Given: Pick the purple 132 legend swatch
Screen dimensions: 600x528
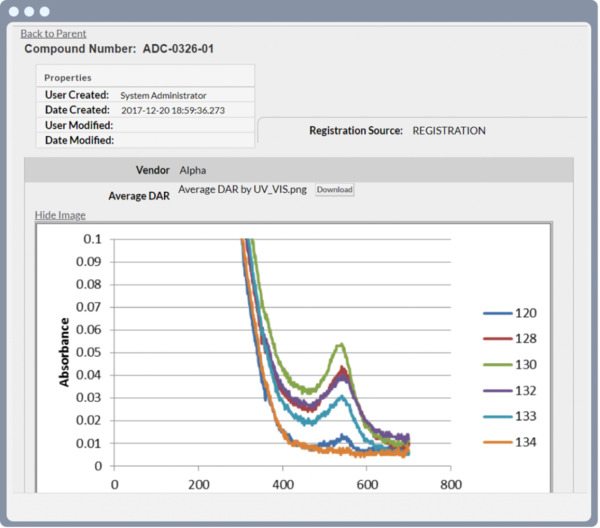Looking at the screenshot, I should [x=497, y=390].
